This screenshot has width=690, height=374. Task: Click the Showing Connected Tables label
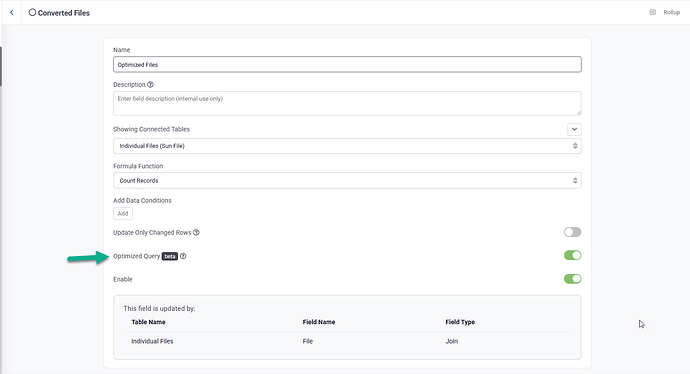click(x=151, y=129)
